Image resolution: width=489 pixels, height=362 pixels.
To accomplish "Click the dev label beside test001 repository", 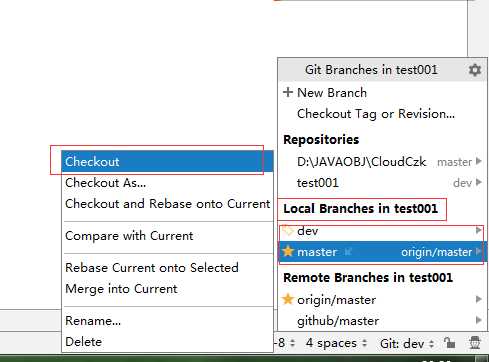I will click(463, 183).
